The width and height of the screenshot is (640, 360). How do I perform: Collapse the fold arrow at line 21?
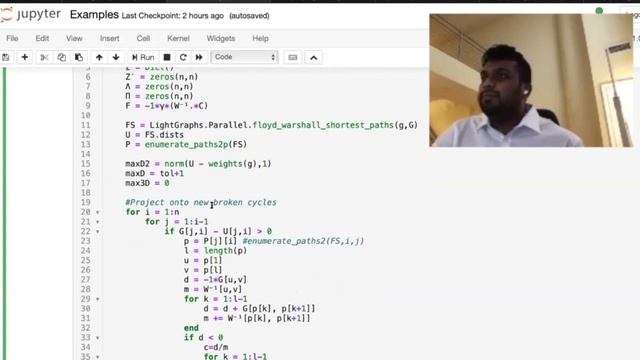[98, 222]
